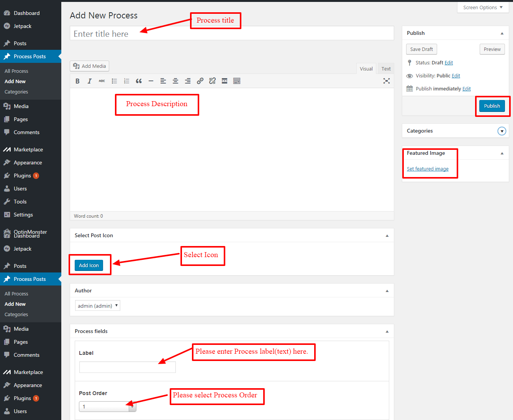Open the Set featured image link
This screenshot has height=420, width=513.
pos(428,169)
